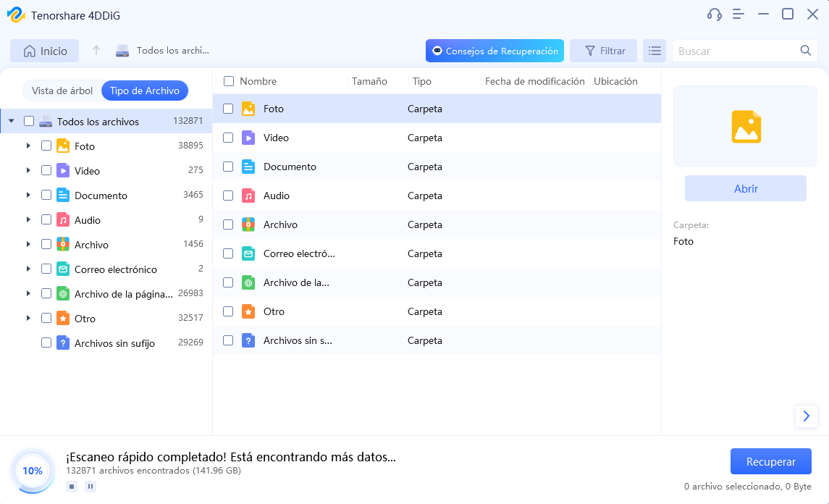Click the Recuperar button

pos(771,462)
